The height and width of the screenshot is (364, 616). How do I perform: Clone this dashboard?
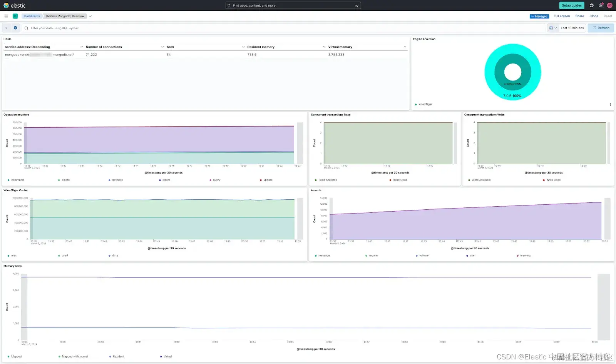tap(594, 16)
